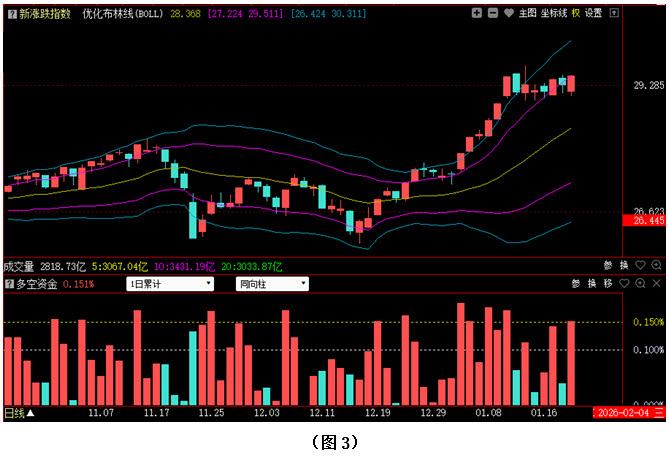Open the 同向柱 dropdown
Screen dimensions: 669x460
272,284
